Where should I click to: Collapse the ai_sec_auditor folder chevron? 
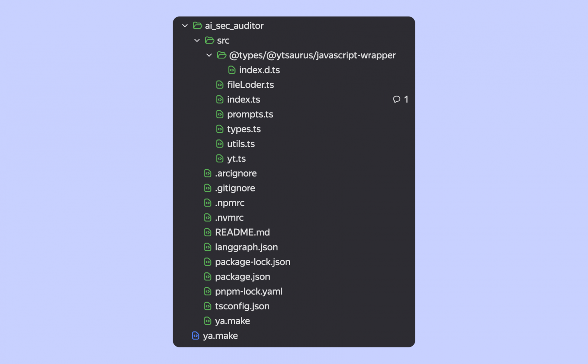185,26
